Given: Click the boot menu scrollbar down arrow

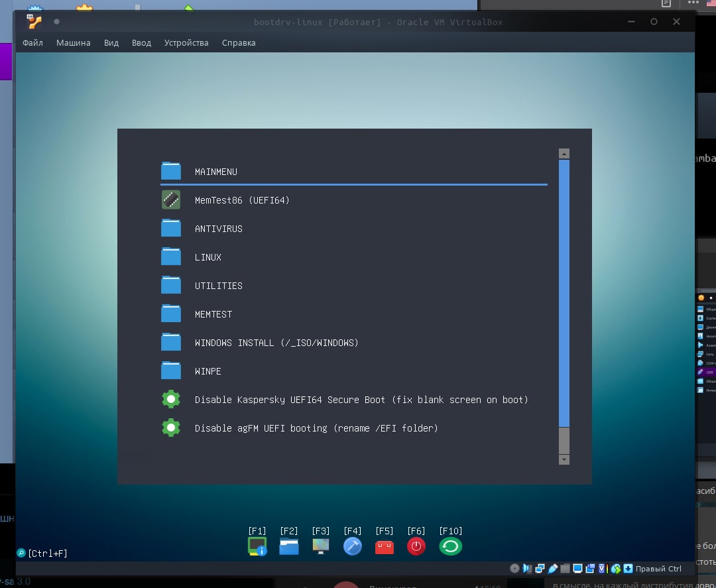Looking at the screenshot, I should 564,459.
